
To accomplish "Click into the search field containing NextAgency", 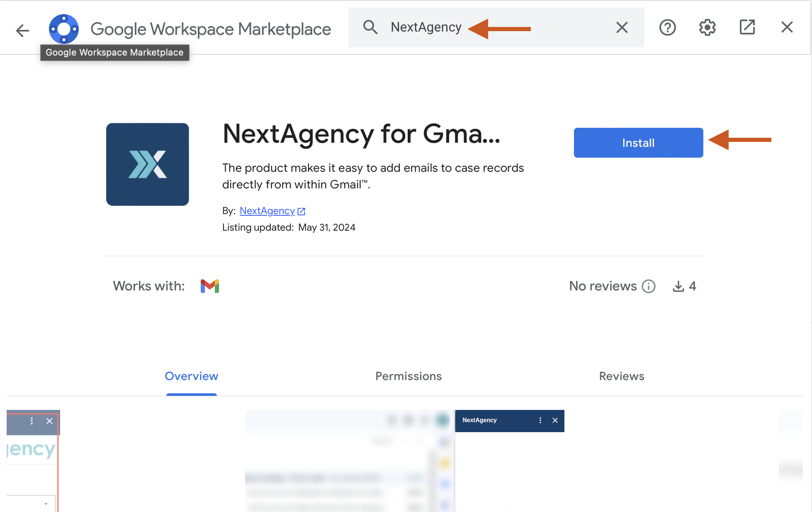I will click(496, 27).
